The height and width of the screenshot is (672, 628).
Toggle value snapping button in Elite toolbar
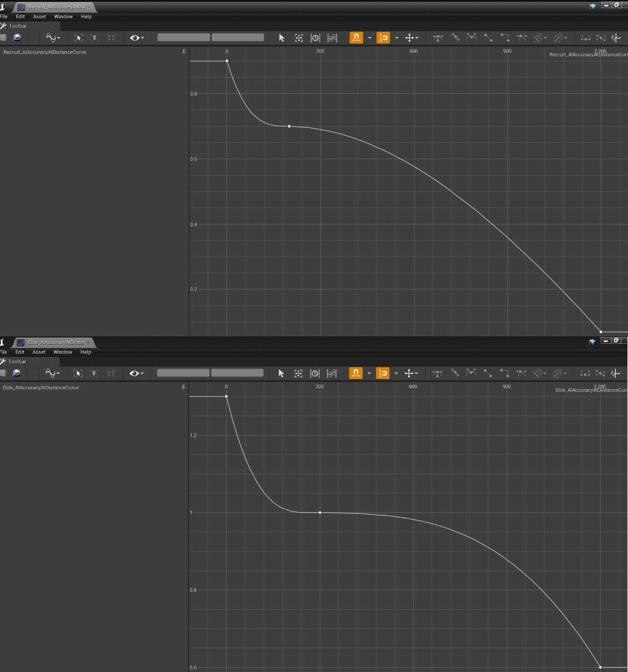coord(383,373)
